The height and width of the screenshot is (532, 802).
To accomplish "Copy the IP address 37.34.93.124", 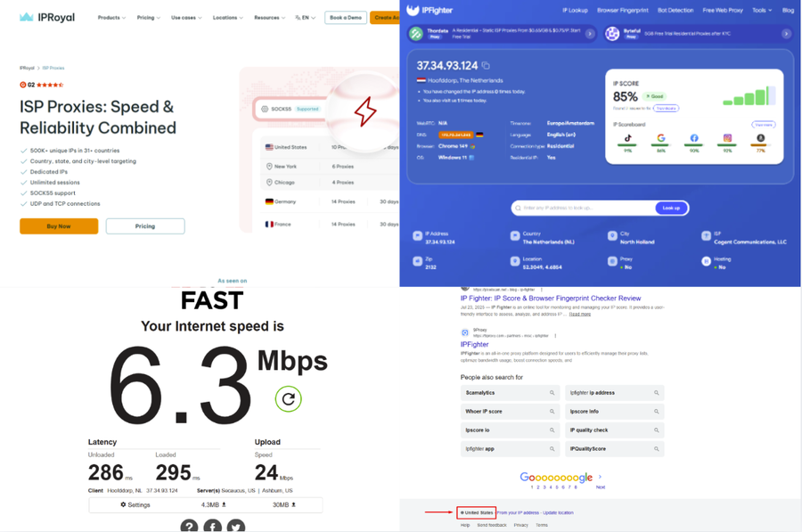I will 486,65.
